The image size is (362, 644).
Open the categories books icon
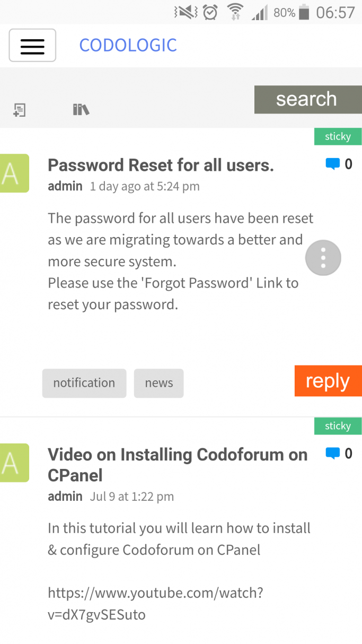[x=81, y=110]
